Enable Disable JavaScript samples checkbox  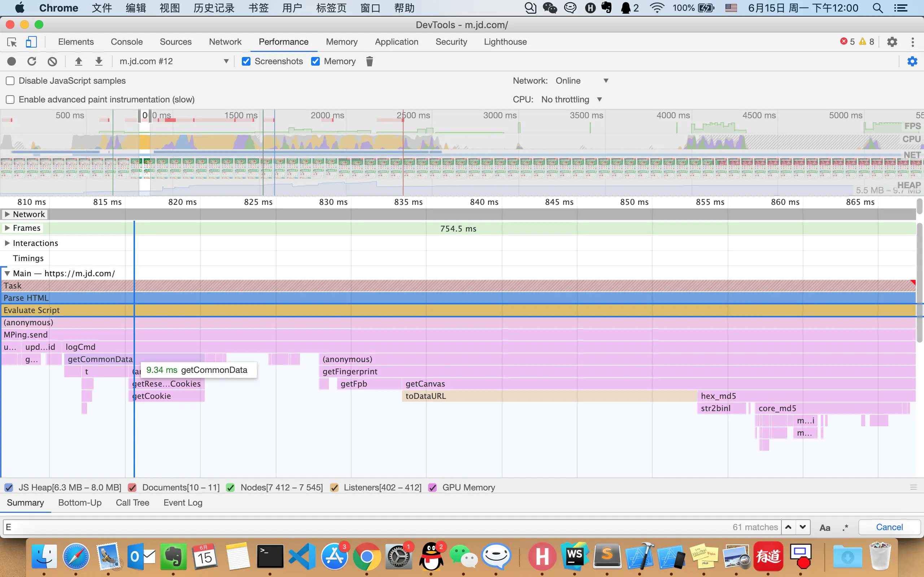[x=10, y=81]
